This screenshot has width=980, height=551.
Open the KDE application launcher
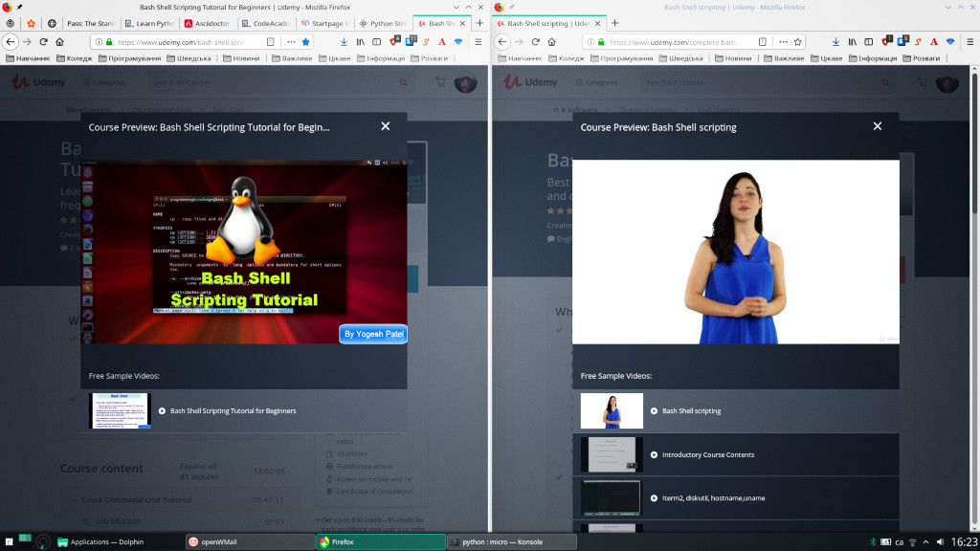(9, 541)
